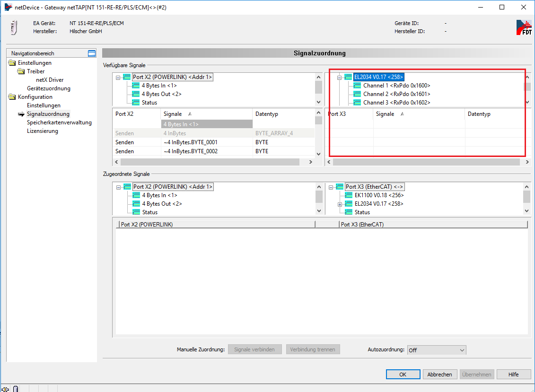The width and height of the screenshot is (535, 392).
Task: Click Port X2 POWERLINK icon in Zugeordnete Signale
Action: click(127, 187)
